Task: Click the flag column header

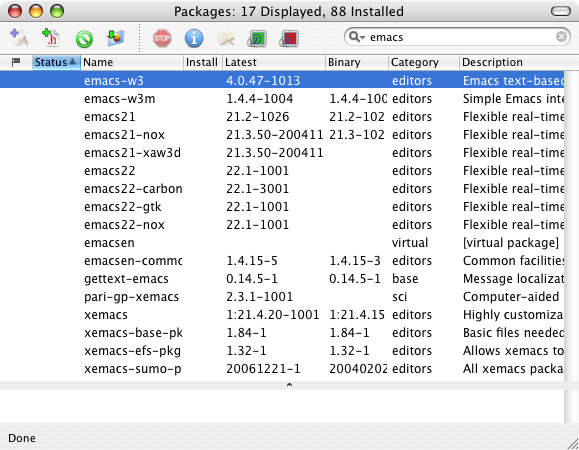Action: (x=16, y=62)
